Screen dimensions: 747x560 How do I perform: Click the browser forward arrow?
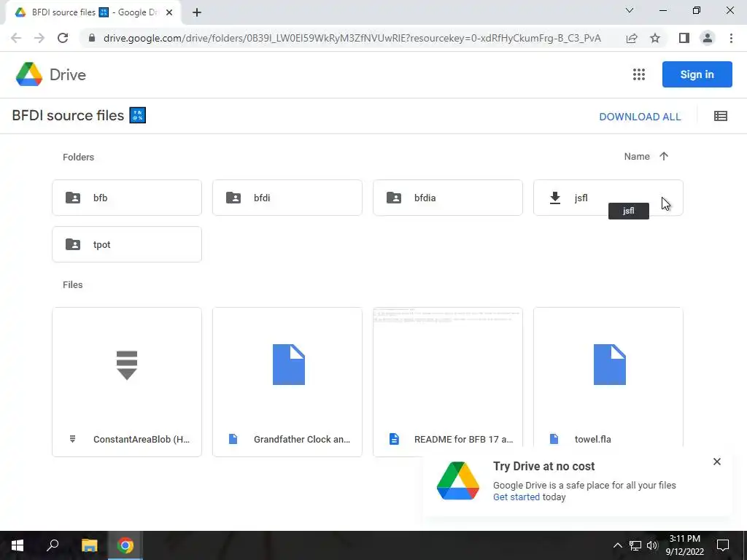[x=39, y=38]
